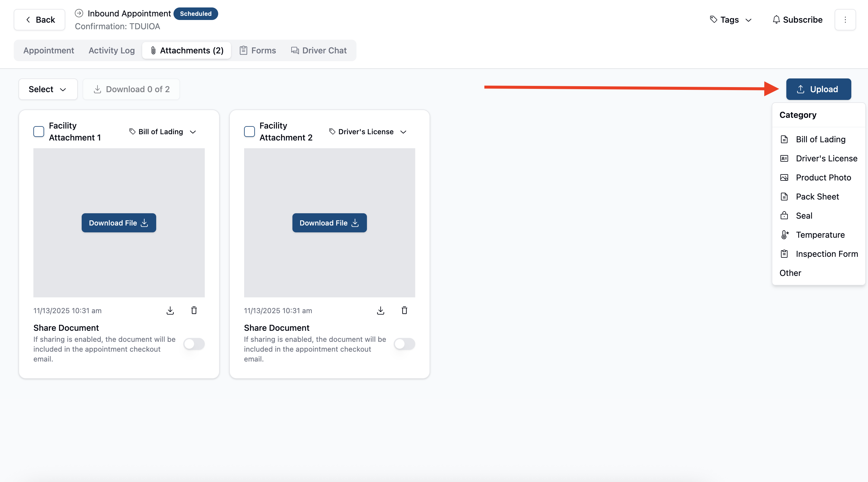This screenshot has width=868, height=482.
Task: Check the Facility Attachment 2 checkbox
Action: [249, 132]
